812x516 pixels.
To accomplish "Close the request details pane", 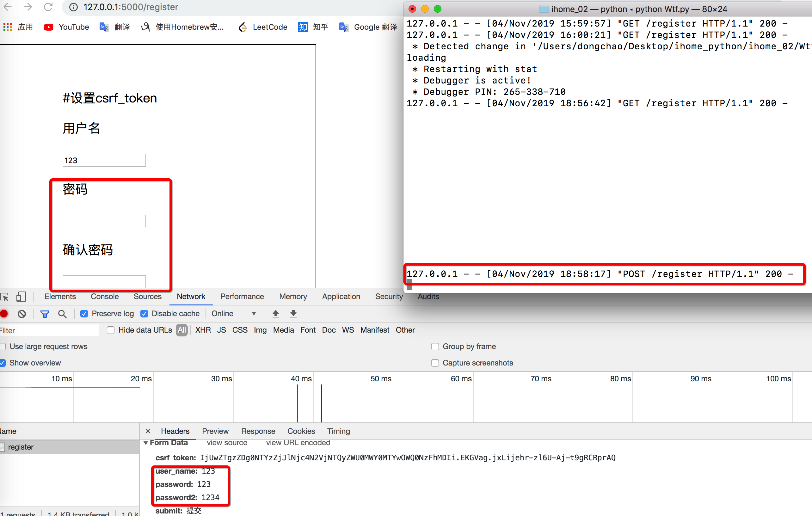I will (x=148, y=431).
